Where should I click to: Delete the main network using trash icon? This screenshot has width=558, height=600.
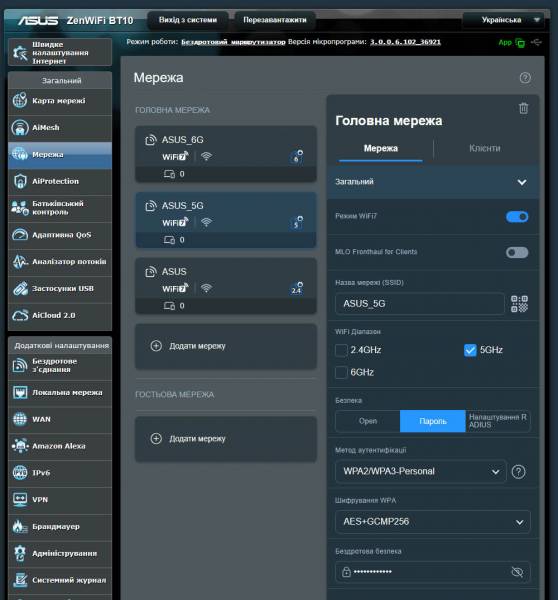[x=523, y=108]
